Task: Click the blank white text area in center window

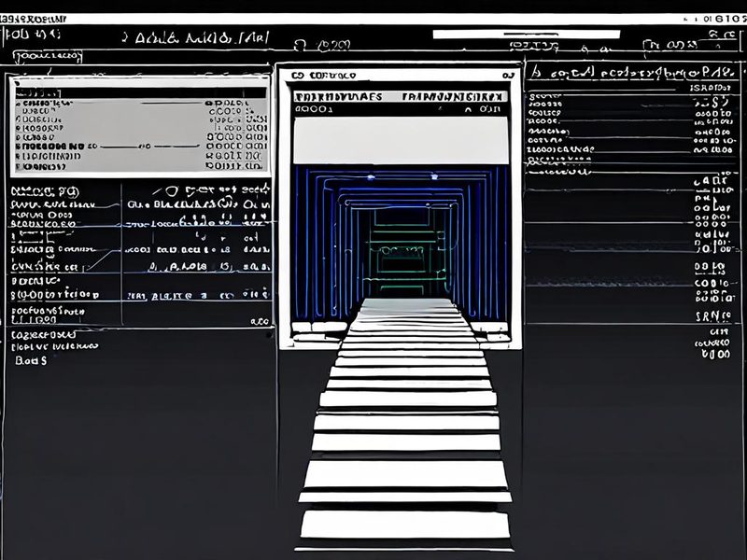Action: [x=401, y=141]
